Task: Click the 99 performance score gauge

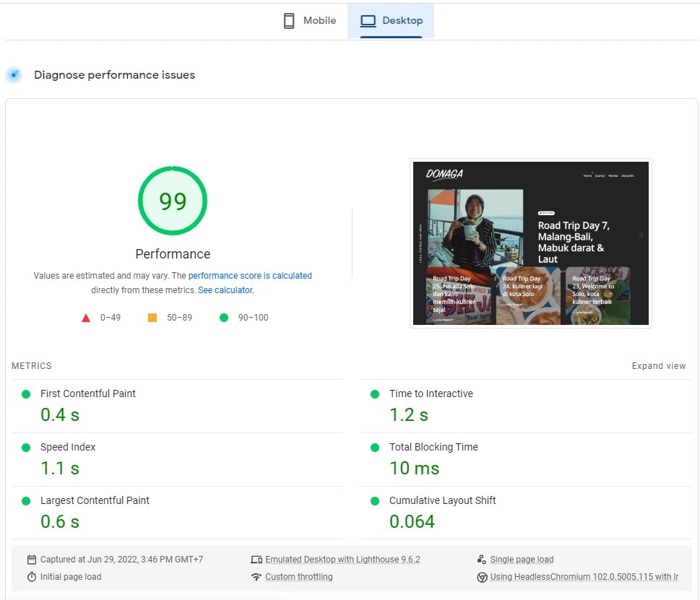Action: pyautogui.click(x=173, y=201)
